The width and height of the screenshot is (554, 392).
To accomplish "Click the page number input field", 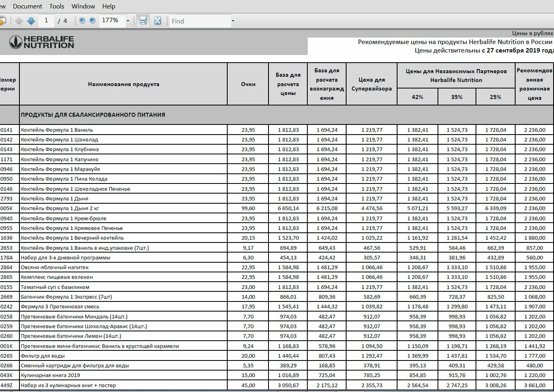I will point(47,21).
